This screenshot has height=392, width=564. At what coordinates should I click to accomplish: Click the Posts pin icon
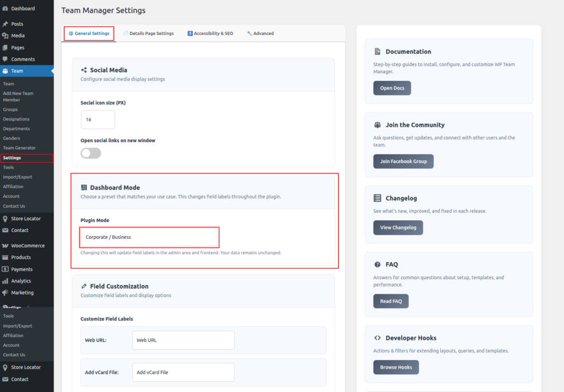[x=6, y=24]
